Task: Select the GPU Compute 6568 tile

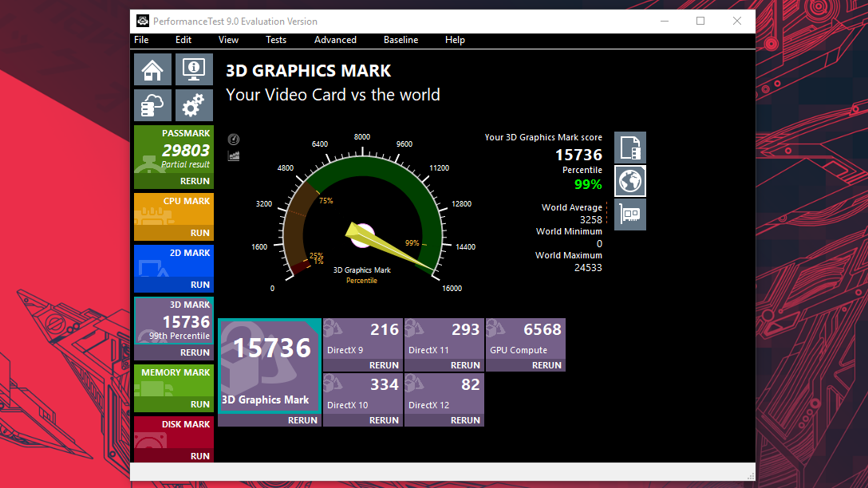Action: coord(525,339)
